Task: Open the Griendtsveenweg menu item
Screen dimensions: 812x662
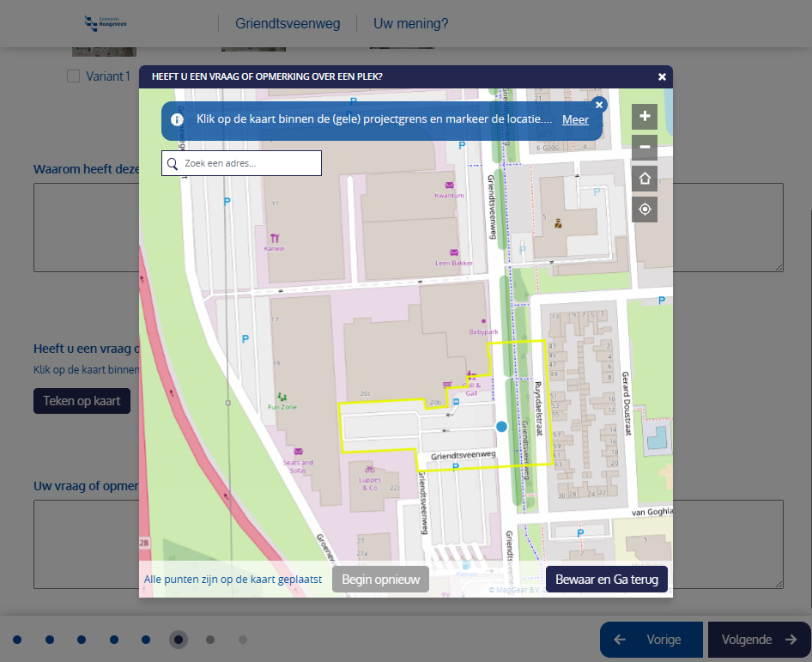Action: click(288, 23)
